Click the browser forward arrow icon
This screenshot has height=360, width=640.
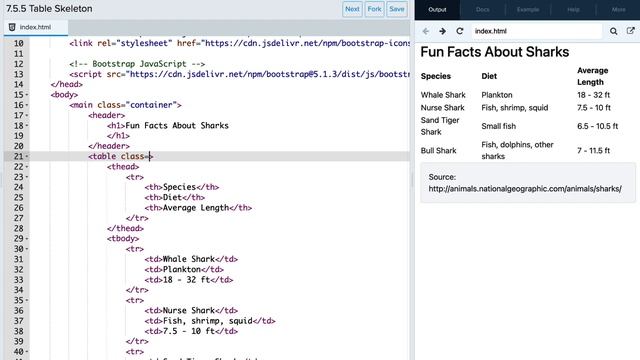[x=442, y=31]
